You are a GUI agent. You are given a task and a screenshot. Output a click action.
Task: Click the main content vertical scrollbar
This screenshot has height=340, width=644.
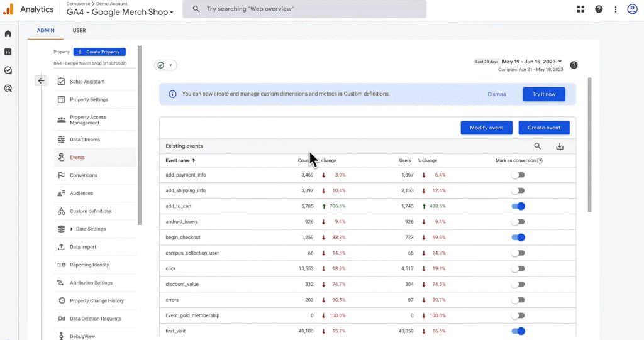click(x=589, y=145)
